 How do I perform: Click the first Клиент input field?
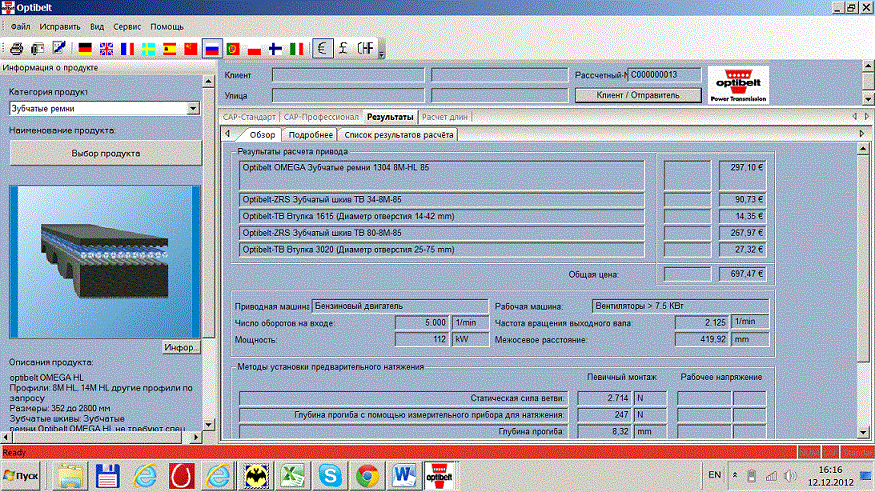[348, 75]
